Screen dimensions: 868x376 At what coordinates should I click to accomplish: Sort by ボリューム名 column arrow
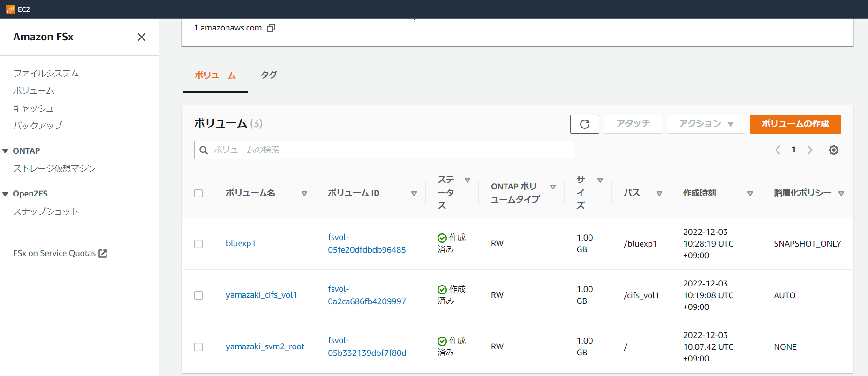click(304, 194)
